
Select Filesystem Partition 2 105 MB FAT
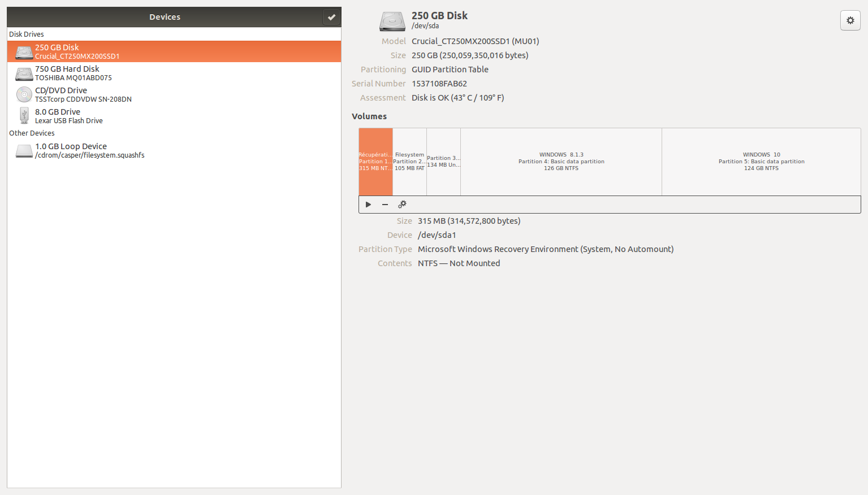(409, 162)
